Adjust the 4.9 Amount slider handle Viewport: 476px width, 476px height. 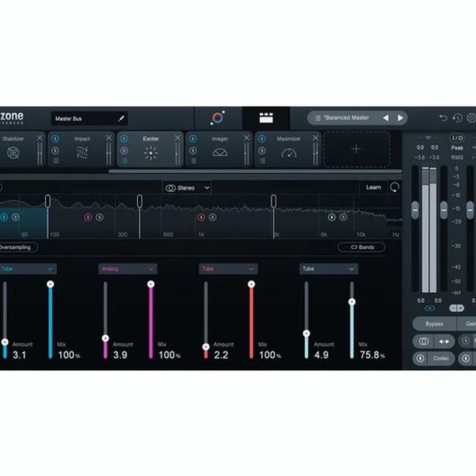tap(306, 333)
